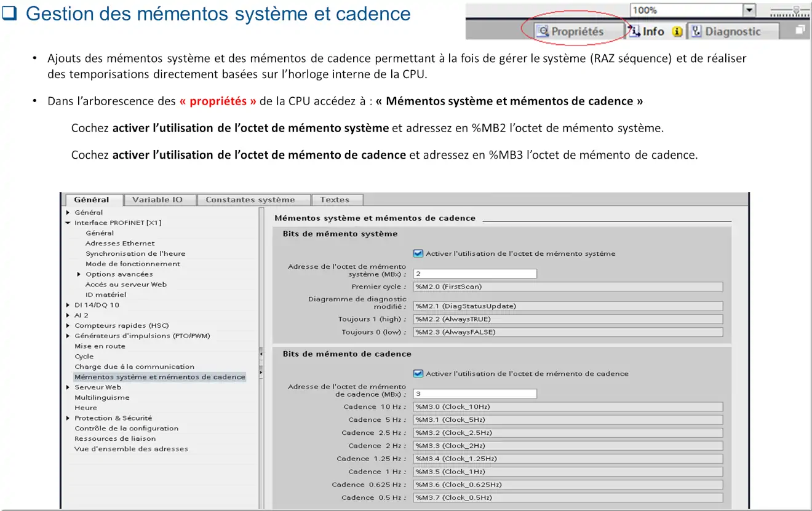Screen dimensions: 812x511
Task: Click the Info tab arrow icon
Action: [x=634, y=31]
